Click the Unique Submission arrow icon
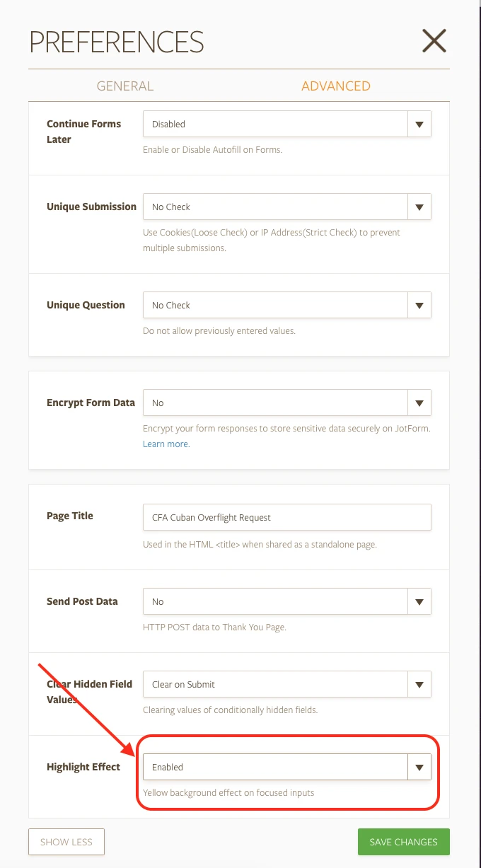The height and width of the screenshot is (868, 481). [419, 207]
